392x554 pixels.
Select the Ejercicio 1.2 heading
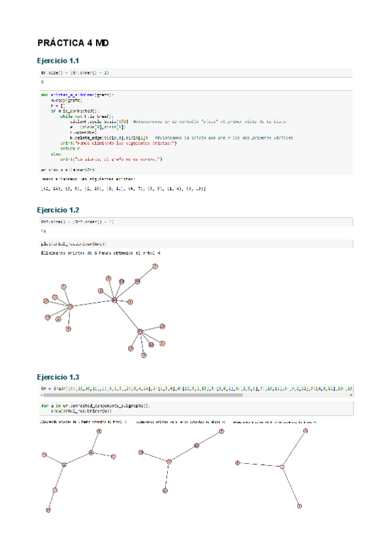click(x=58, y=210)
